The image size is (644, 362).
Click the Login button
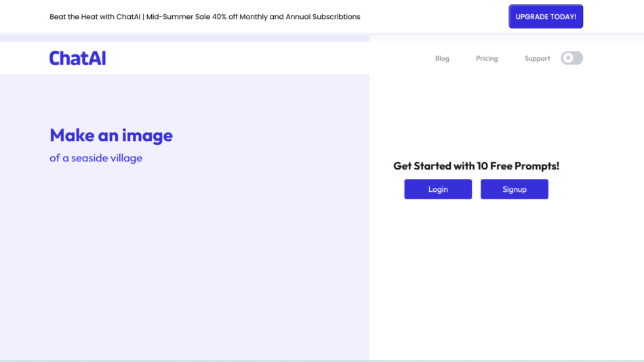(x=438, y=189)
